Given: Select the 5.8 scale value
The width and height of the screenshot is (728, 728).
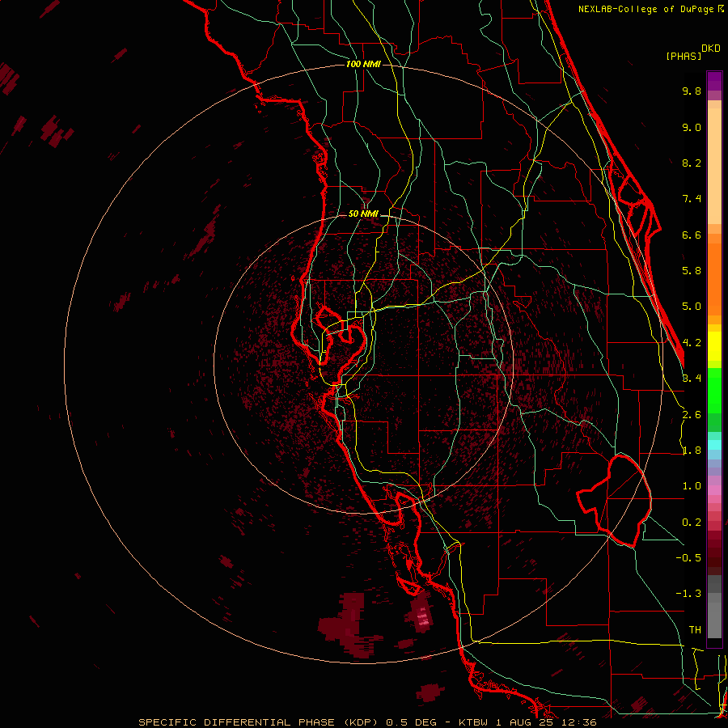Looking at the screenshot, I should 692,271.
